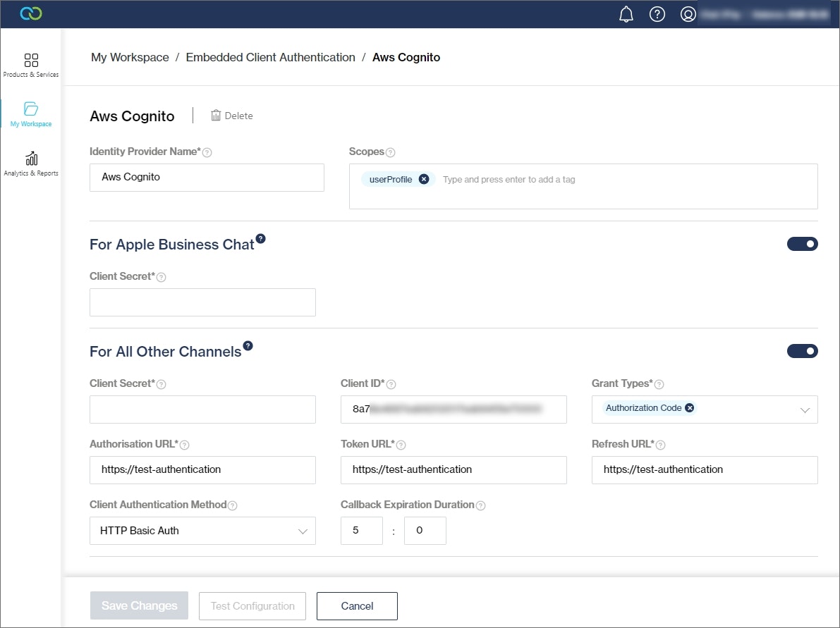Image resolution: width=840 pixels, height=628 pixels.
Task: Show help for Apple Business Chat Client Secret
Action: click(x=162, y=277)
